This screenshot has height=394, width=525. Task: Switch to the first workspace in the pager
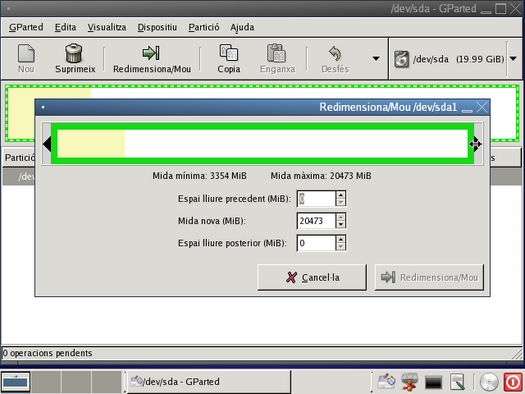pyautogui.click(x=15, y=382)
